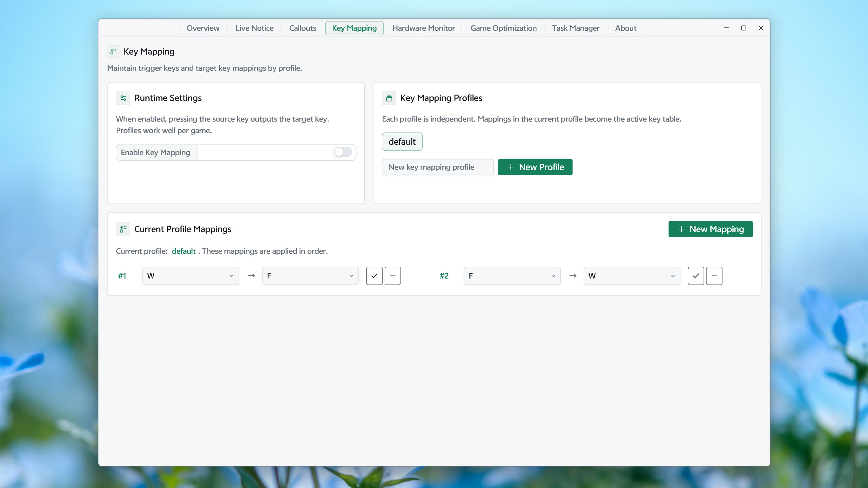The width and height of the screenshot is (868, 488).
Task: Toggle the Enable Key Mapping switch
Action: [x=343, y=152]
